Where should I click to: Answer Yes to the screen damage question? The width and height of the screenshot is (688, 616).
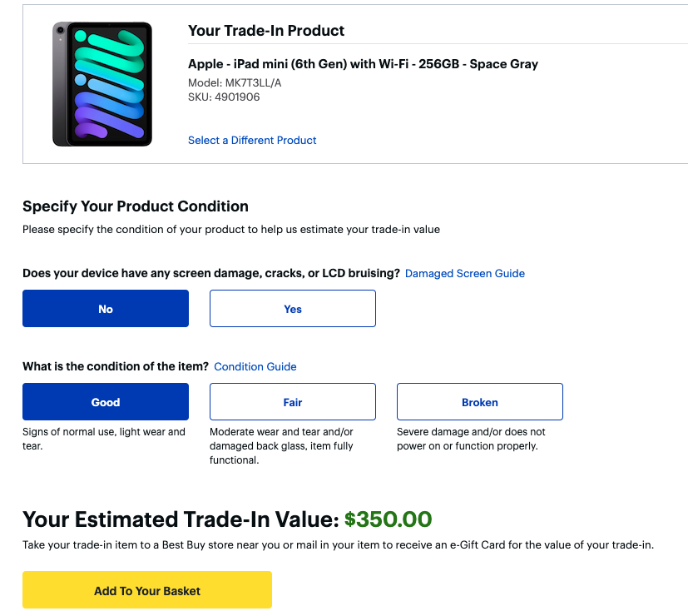point(293,309)
